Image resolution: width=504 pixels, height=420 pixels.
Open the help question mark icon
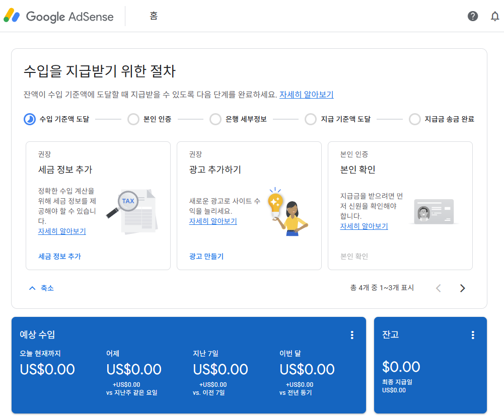coord(472,16)
